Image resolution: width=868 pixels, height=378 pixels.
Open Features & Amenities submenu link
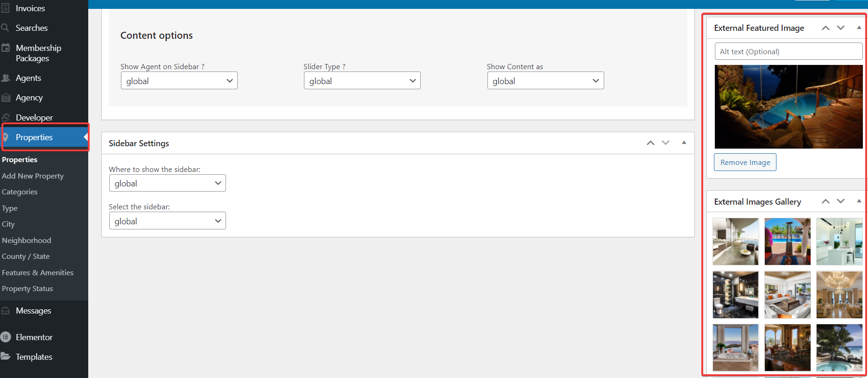tap(38, 272)
